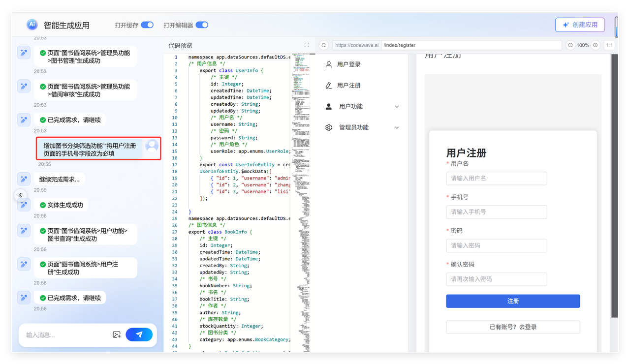Viewport: 630px width, 364px height.
Task: Click the 确认密码 field label
Action: click(x=463, y=264)
